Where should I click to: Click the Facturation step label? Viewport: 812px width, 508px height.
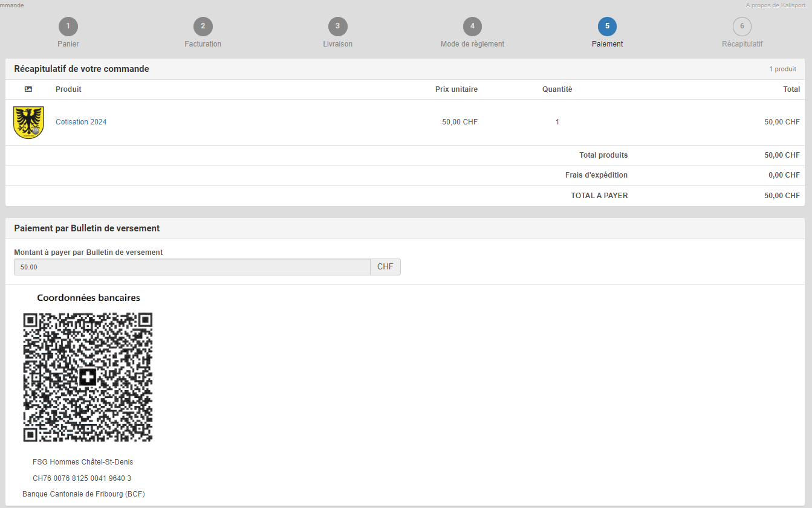(203, 44)
